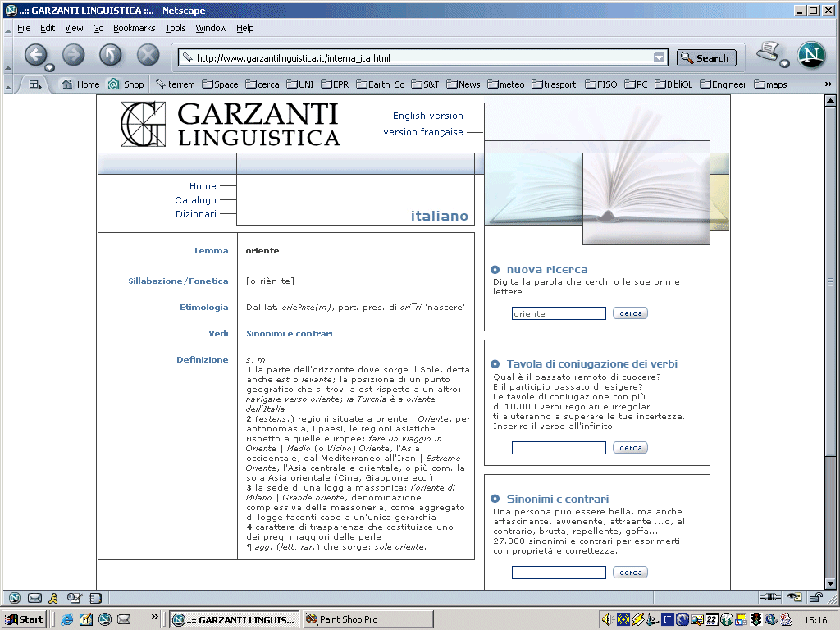Stop page loading with the X button

tap(148, 55)
